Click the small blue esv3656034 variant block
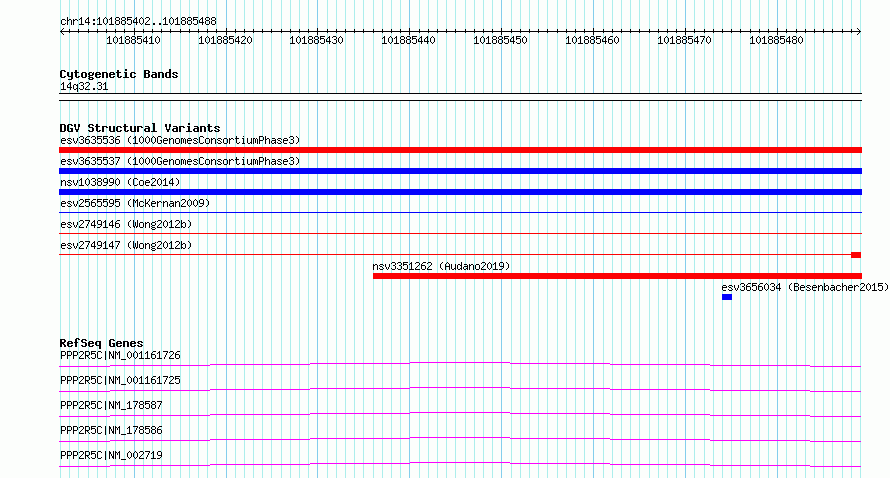890x478 pixels. click(x=727, y=297)
